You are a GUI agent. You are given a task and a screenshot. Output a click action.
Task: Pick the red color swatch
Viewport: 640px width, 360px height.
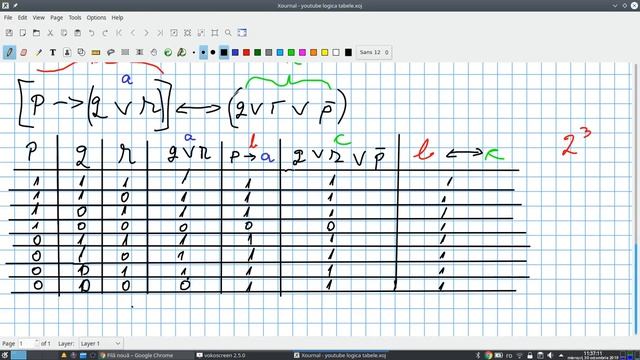[247, 52]
